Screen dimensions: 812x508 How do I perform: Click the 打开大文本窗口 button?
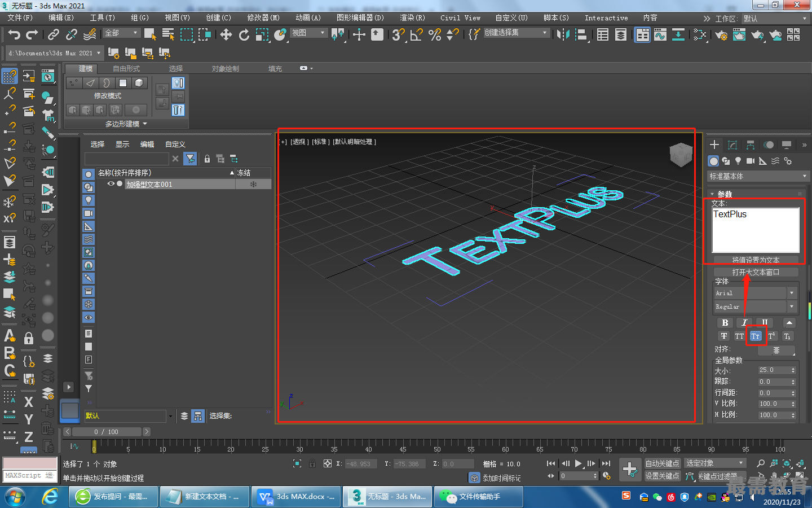pos(756,272)
